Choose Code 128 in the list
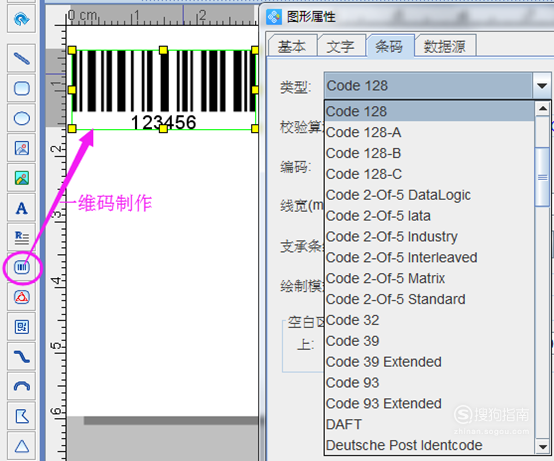Image resolution: width=554 pixels, height=461 pixels. (x=429, y=111)
